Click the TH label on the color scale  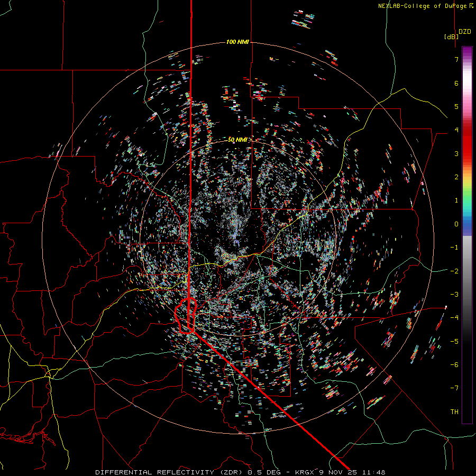pos(454,412)
